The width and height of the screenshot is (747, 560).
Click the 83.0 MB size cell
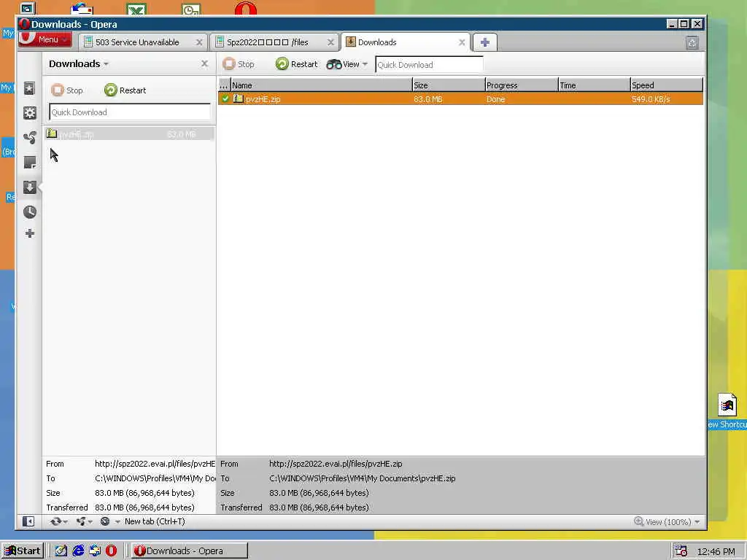pos(427,99)
